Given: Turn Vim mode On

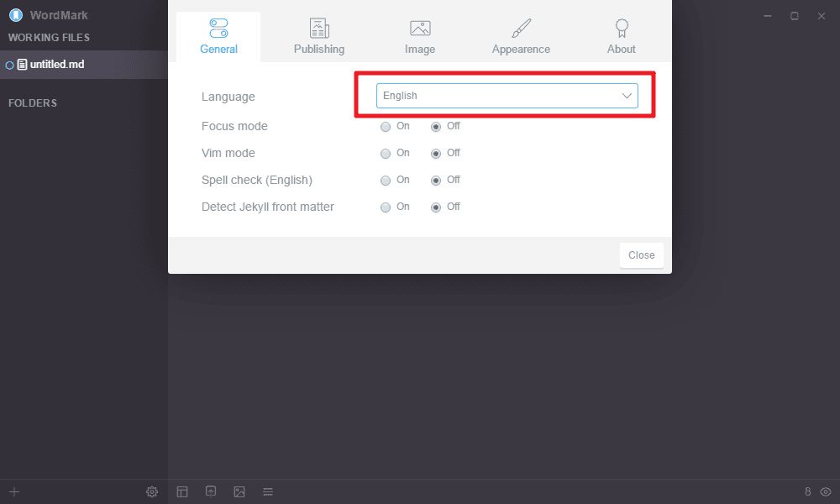Looking at the screenshot, I should (386, 154).
